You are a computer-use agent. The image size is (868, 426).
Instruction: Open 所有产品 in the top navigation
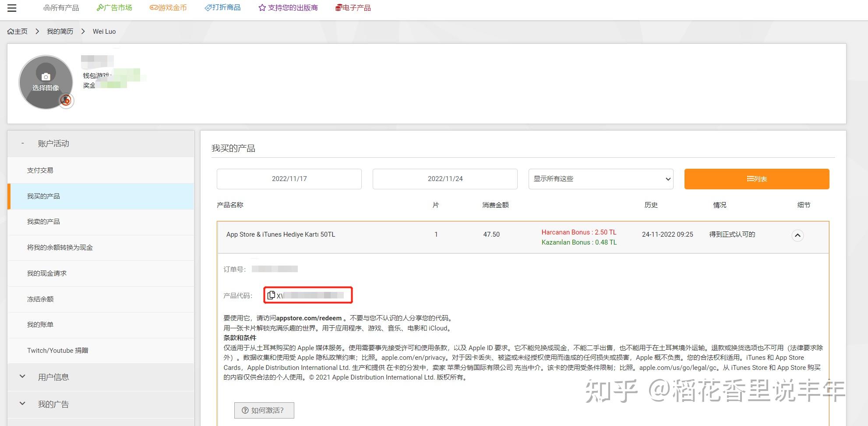[61, 8]
